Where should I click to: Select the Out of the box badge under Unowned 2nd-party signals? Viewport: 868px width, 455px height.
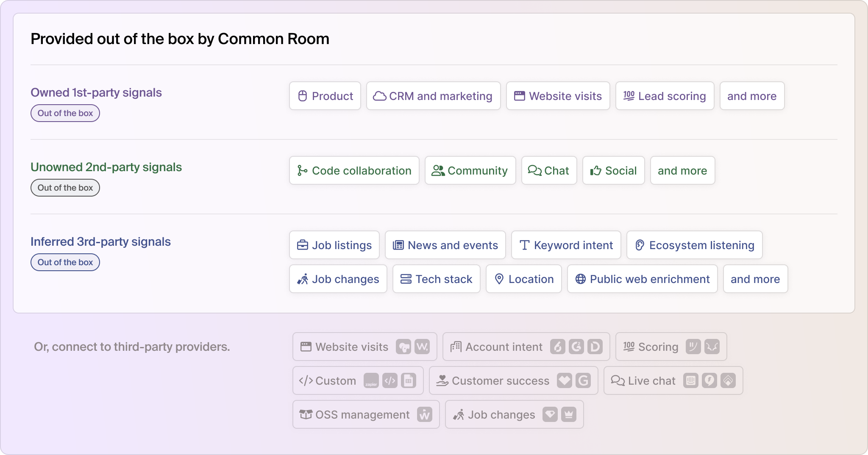click(65, 188)
